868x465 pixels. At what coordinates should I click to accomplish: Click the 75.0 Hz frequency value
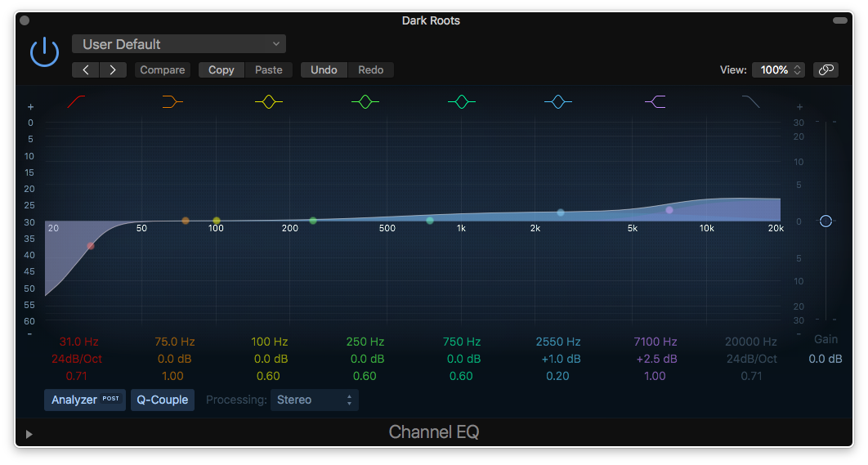pyautogui.click(x=174, y=342)
